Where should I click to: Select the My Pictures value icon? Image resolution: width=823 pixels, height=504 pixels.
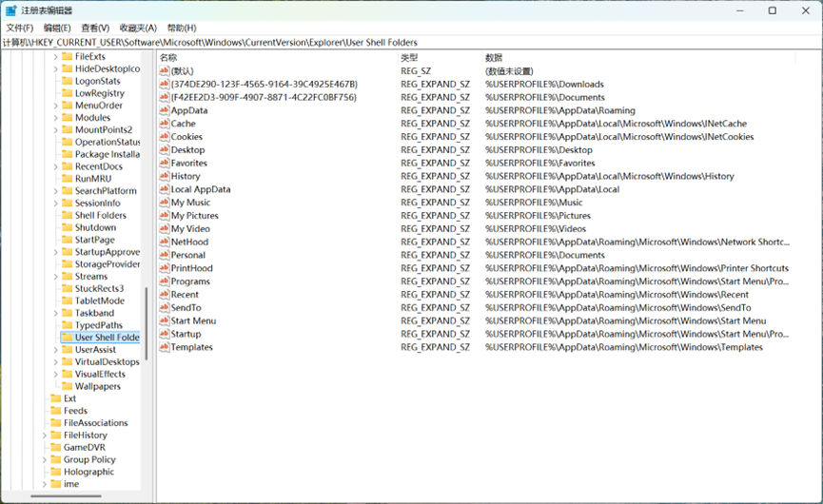pyautogui.click(x=164, y=215)
